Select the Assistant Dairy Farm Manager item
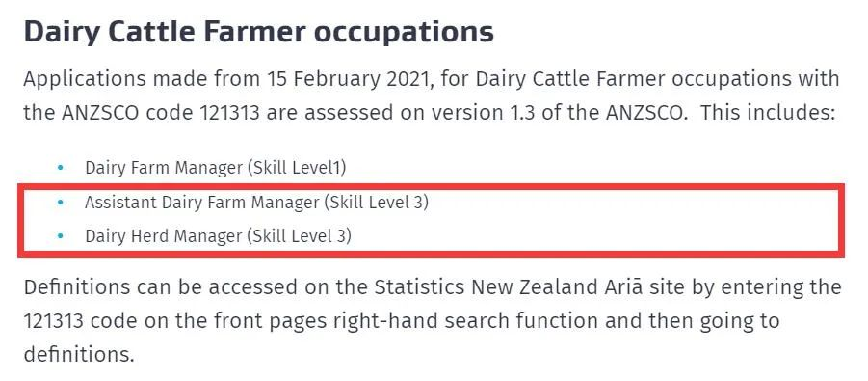This screenshot has width=868, height=381. tap(257, 203)
